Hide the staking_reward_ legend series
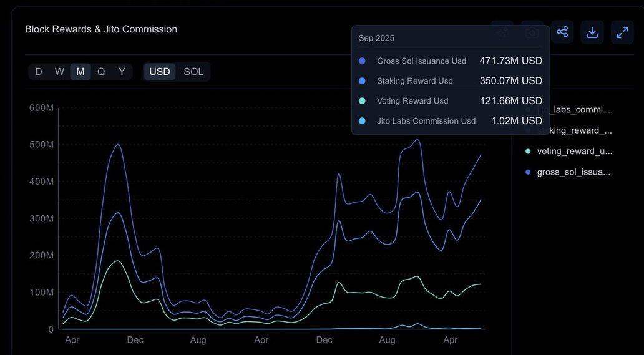This screenshot has height=355, width=644. (x=574, y=130)
